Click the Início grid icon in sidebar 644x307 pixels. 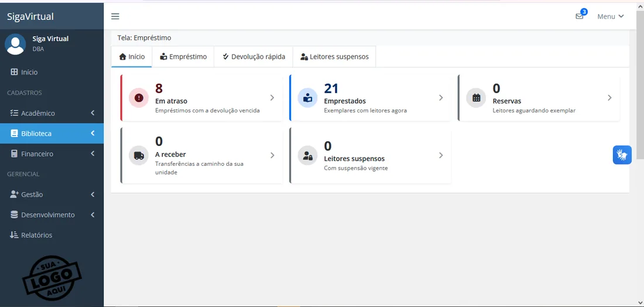pos(13,72)
